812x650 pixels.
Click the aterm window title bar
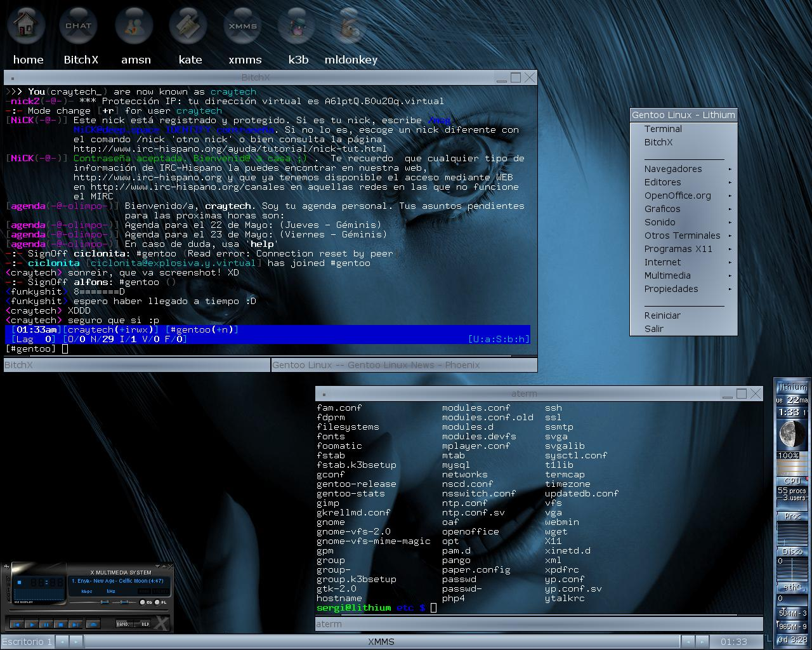(524, 394)
